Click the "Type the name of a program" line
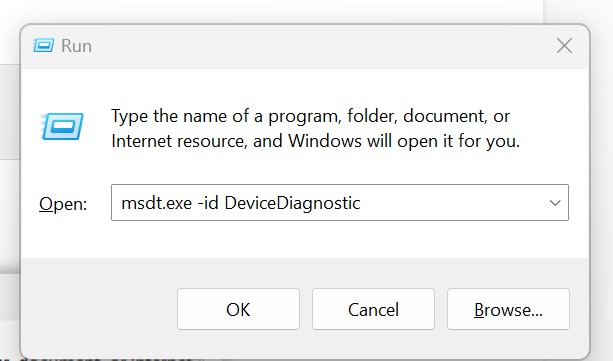The image size is (613, 361). coord(310,116)
